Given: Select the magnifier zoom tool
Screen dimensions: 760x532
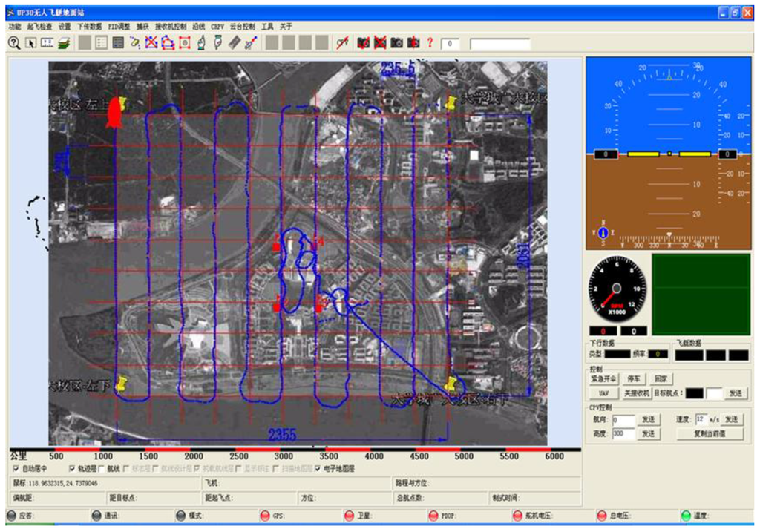Looking at the screenshot, I should tap(13, 43).
